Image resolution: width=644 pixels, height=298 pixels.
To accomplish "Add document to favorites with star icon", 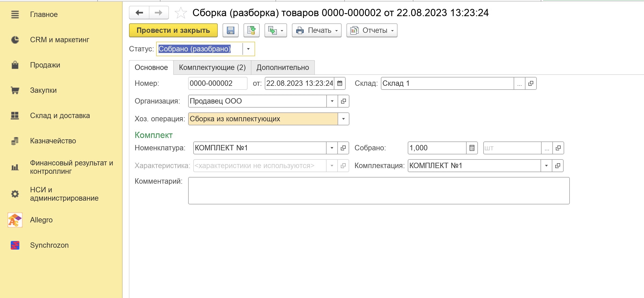I will coord(181,13).
